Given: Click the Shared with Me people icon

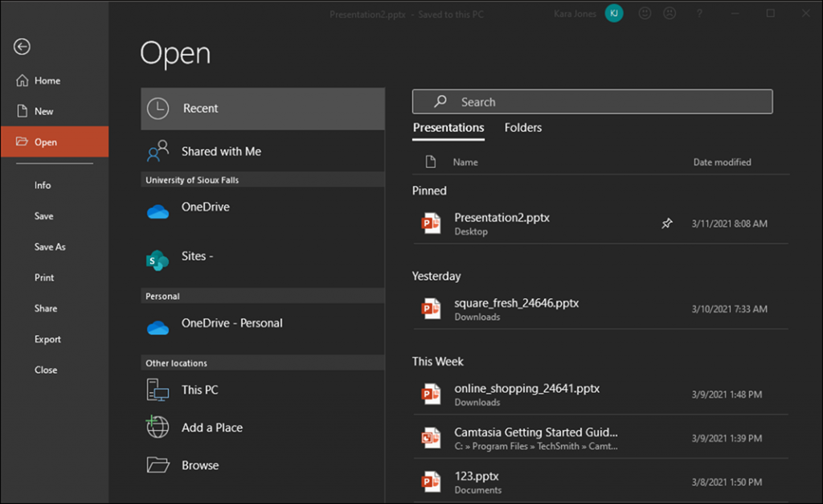Looking at the screenshot, I should tap(158, 151).
